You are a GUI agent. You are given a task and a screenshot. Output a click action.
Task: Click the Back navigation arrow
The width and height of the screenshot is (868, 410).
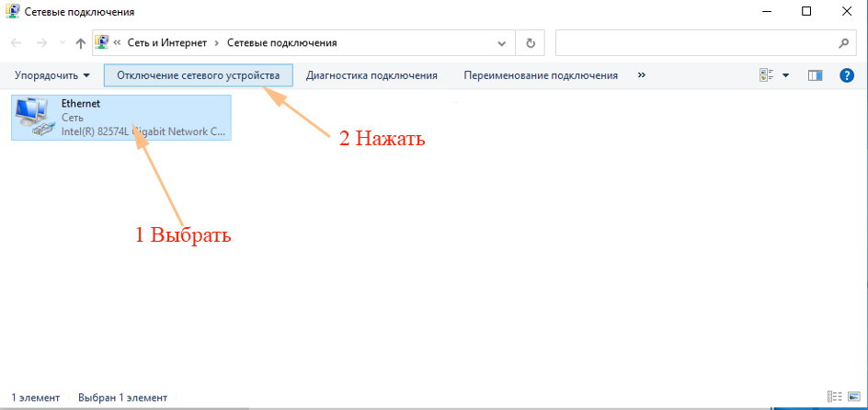tap(16, 43)
